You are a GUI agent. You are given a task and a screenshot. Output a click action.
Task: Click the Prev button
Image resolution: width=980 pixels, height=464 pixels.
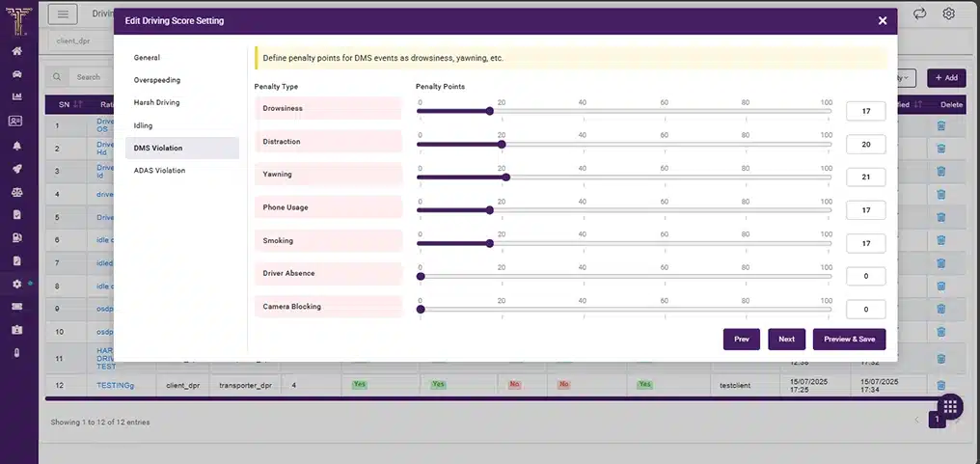(741, 340)
